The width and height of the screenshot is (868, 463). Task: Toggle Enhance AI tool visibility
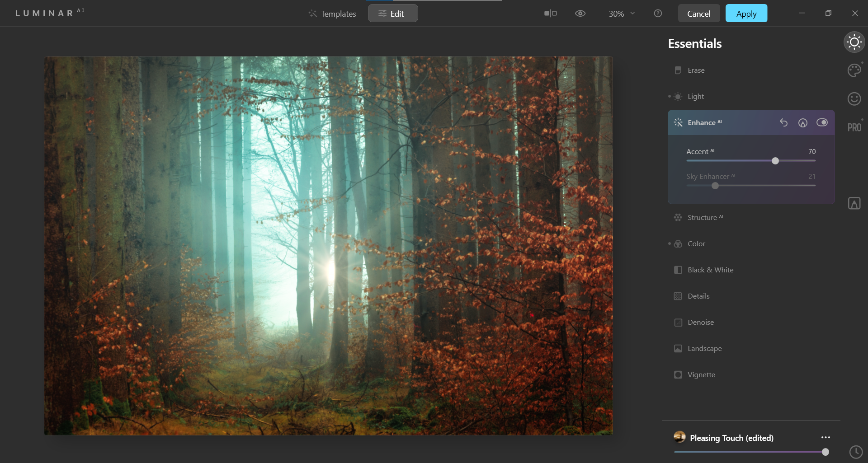click(x=822, y=122)
